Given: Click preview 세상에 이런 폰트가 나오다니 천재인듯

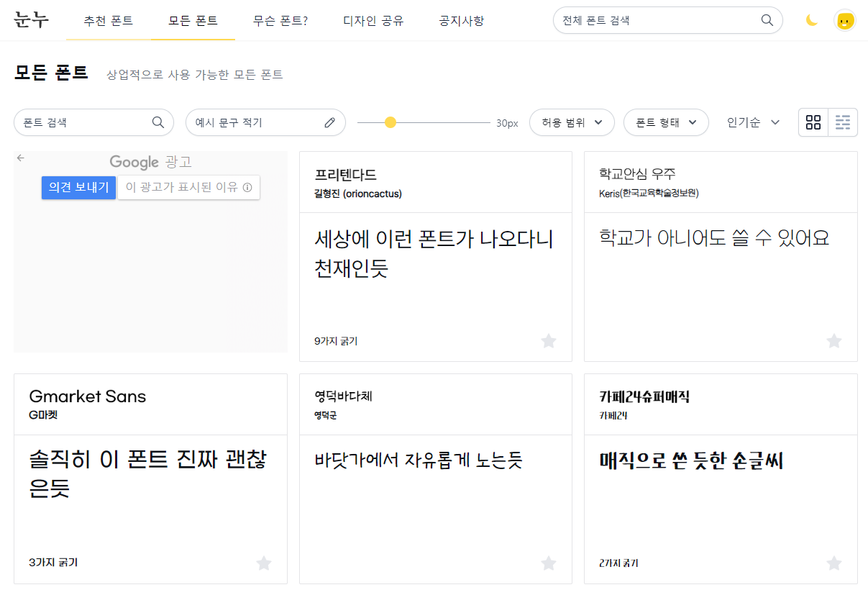Looking at the screenshot, I should pyautogui.click(x=434, y=253).
